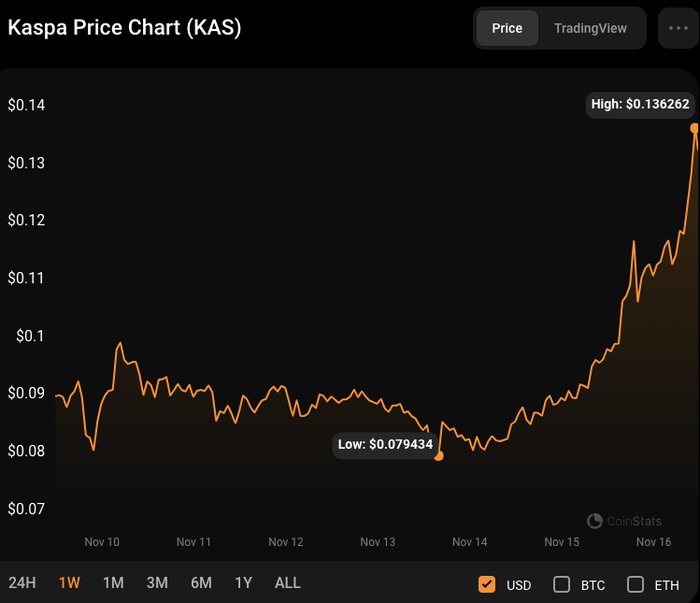Click the High: $0.136262 label

(x=640, y=105)
